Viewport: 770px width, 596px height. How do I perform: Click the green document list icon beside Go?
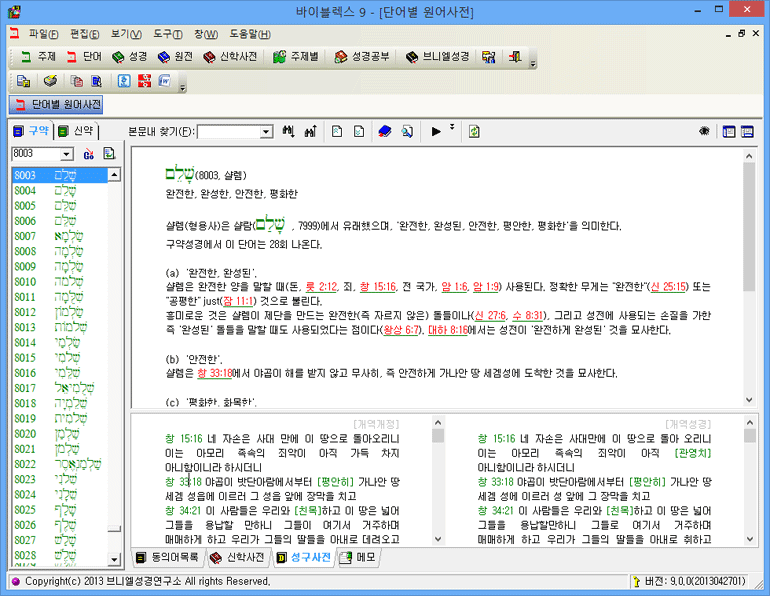pyautogui.click(x=109, y=154)
